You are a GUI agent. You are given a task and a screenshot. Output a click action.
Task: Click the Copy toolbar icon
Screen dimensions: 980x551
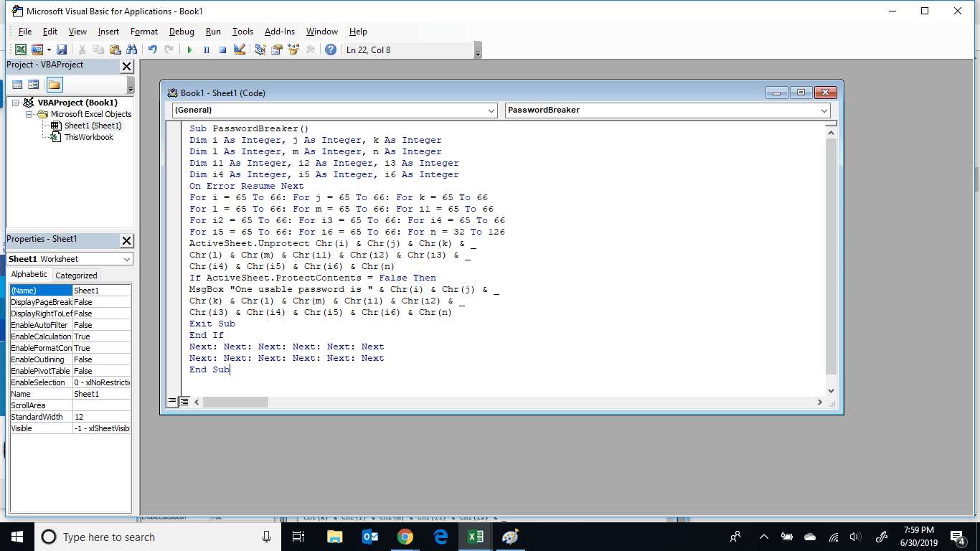pos(98,50)
